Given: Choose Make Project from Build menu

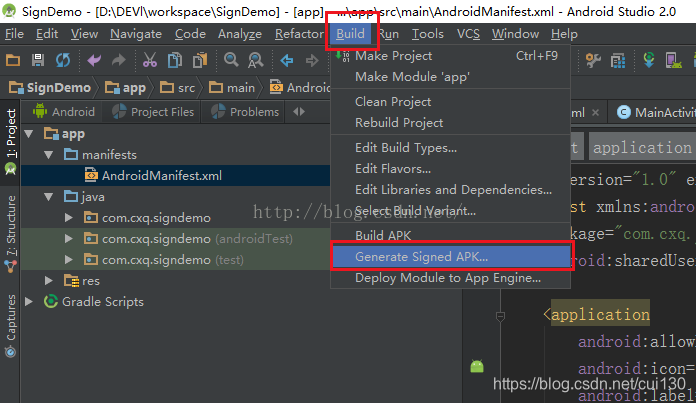Looking at the screenshot, I should pyautogui.click(x=451, y=56).
